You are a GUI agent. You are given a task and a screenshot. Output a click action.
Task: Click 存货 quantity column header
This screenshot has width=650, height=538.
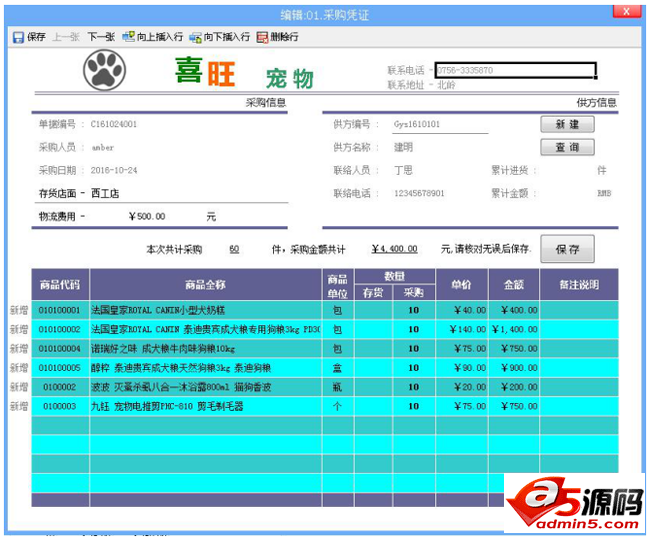pos(373,293)
